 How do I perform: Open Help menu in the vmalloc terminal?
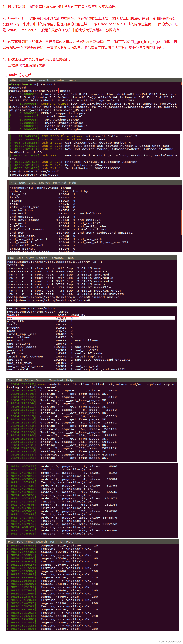pyautogui.click(x=70, y=541)
